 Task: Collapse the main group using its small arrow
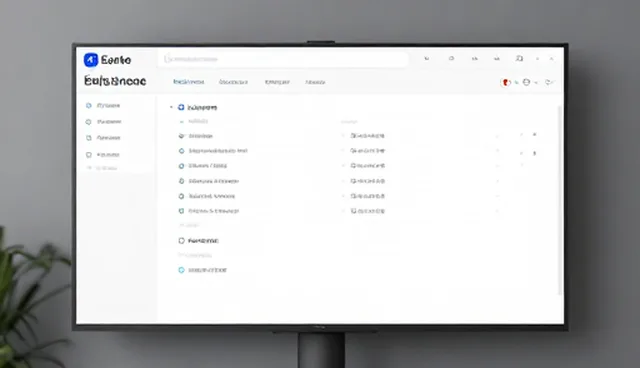(171, 107)
